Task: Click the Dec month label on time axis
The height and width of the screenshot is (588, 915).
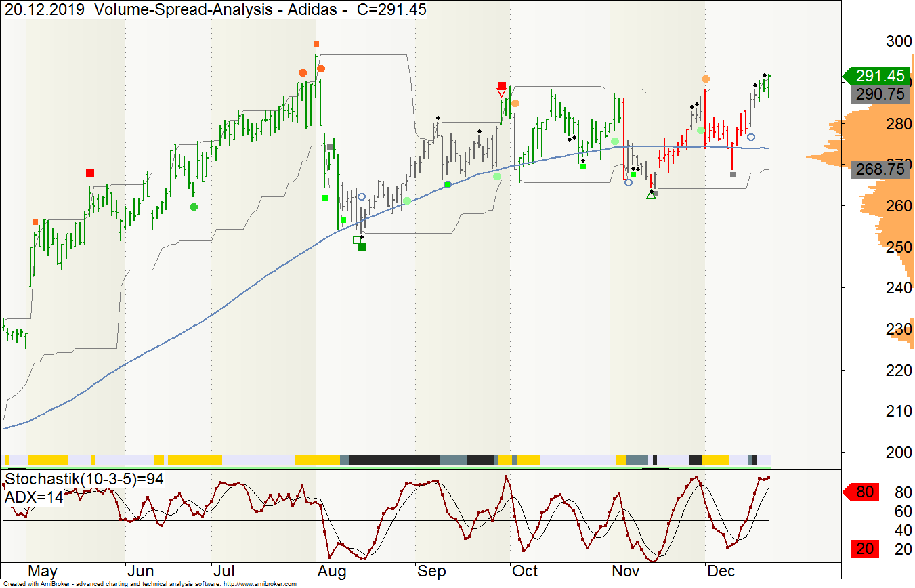Action: click(x=721, y=571)
